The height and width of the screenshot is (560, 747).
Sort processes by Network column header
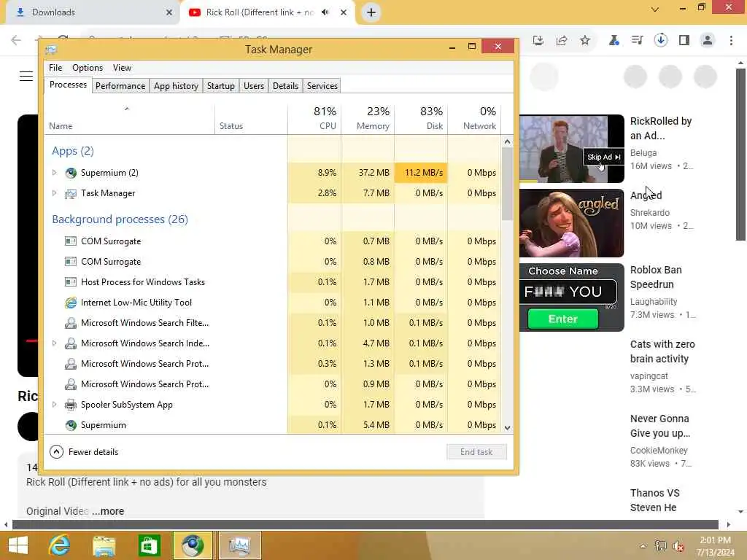474,117
